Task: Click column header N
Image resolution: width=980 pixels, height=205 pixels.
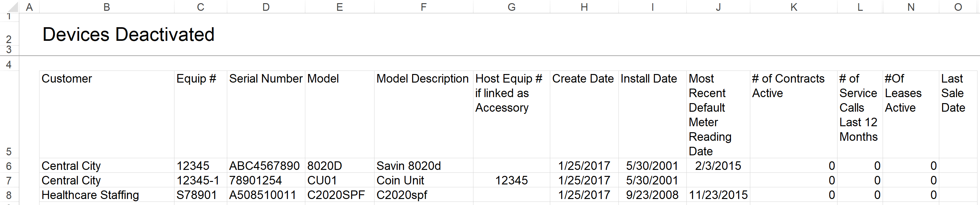Action: click(911, 7)
